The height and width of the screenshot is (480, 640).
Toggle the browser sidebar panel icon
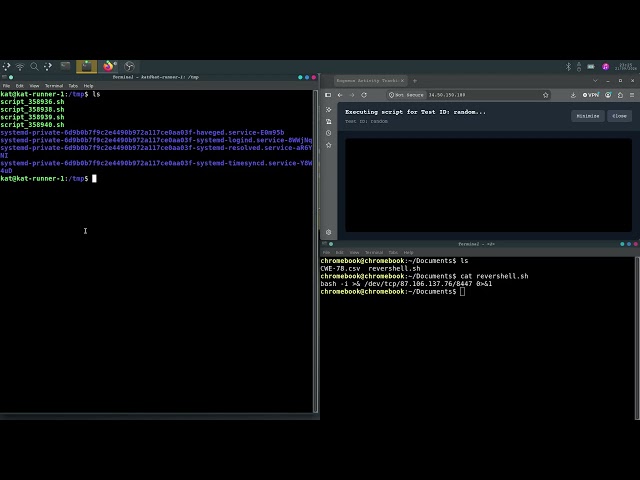point(328,95)
